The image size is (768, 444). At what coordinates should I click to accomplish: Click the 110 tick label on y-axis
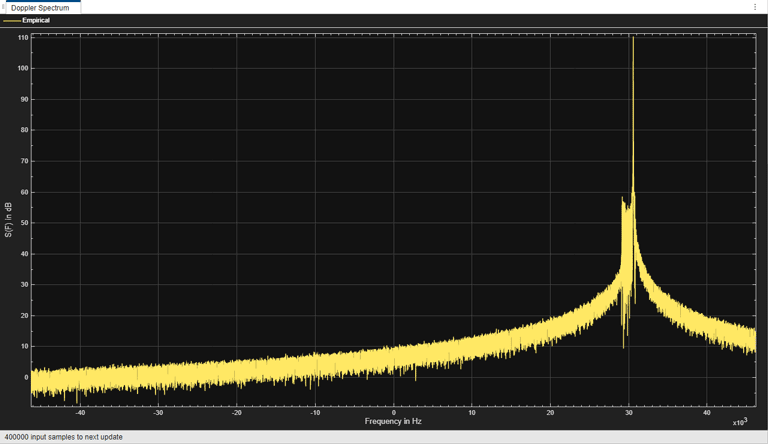click(x=23, y=37)
